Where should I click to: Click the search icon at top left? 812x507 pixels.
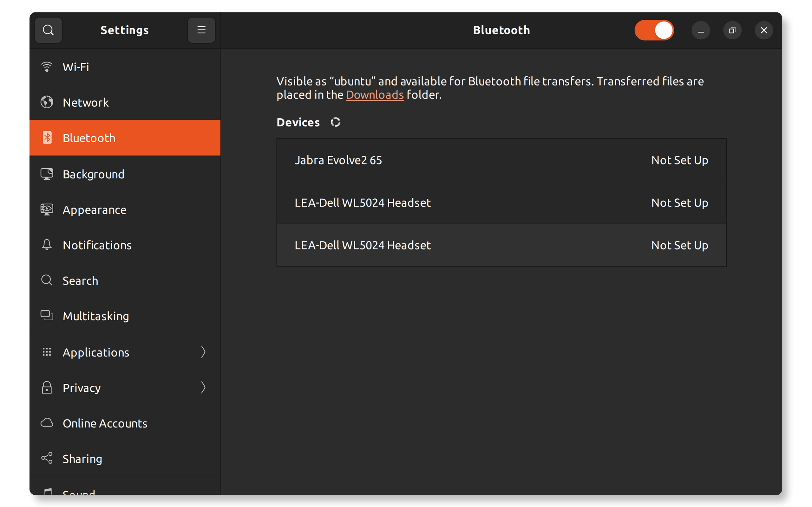click(x=49, y=30)
